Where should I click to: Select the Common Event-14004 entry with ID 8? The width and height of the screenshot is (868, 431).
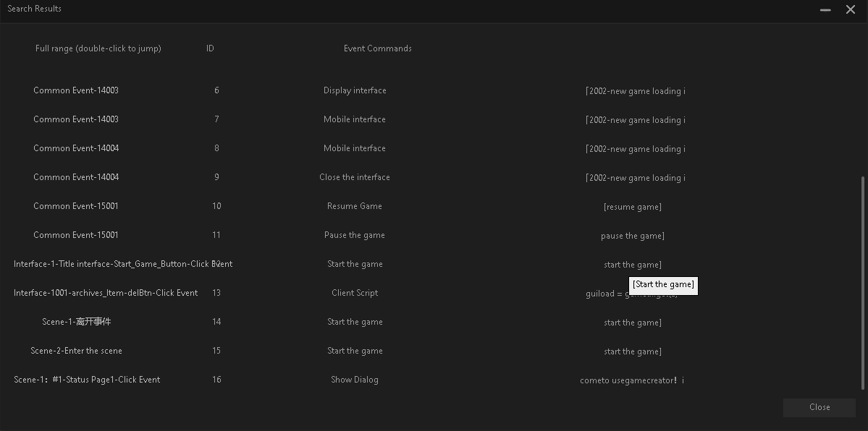(x=76, y=148)
